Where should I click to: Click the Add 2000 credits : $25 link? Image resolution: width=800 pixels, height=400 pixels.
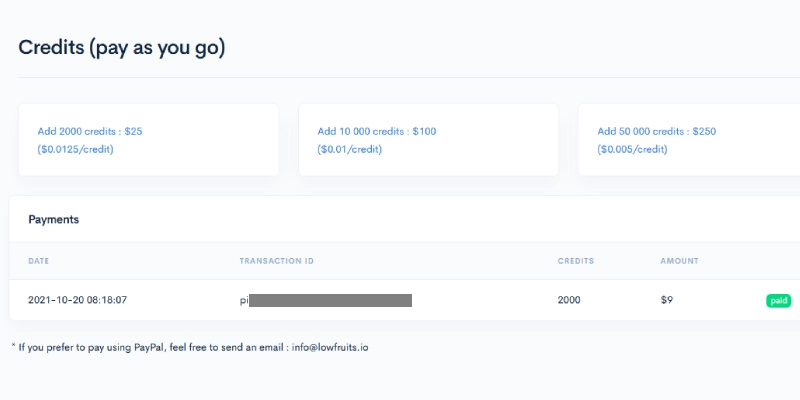click(90, 131)
